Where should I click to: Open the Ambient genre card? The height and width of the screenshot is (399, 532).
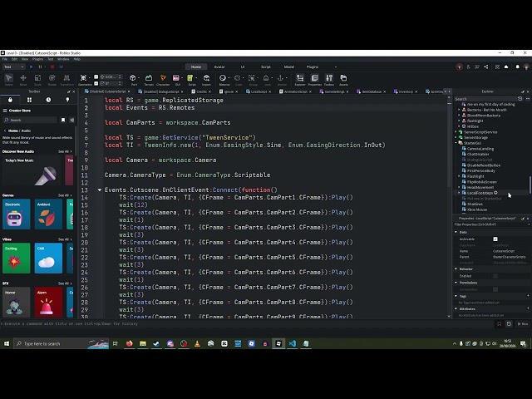point(48,214)
